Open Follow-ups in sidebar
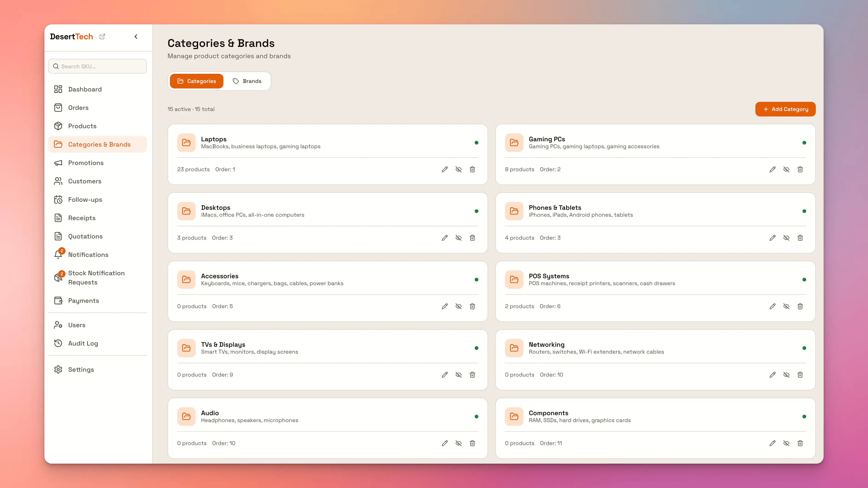 (x=97, y=199)
